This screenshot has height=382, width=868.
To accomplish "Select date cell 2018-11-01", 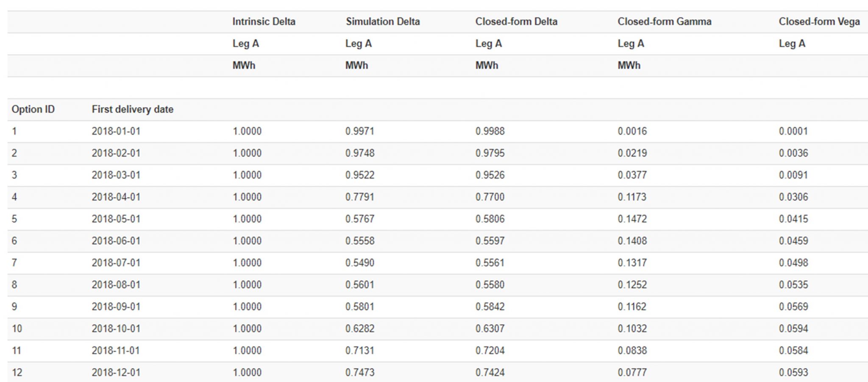I will [x=116, y=351].
